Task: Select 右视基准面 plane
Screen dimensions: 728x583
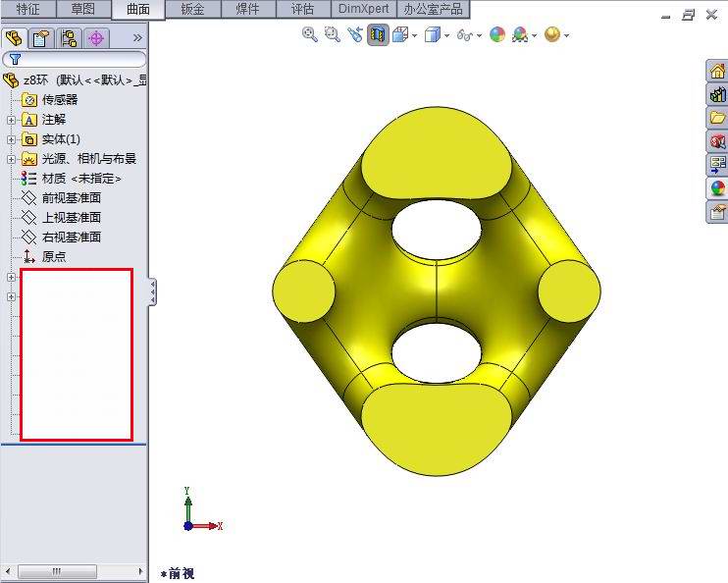Action: [72, 237]
